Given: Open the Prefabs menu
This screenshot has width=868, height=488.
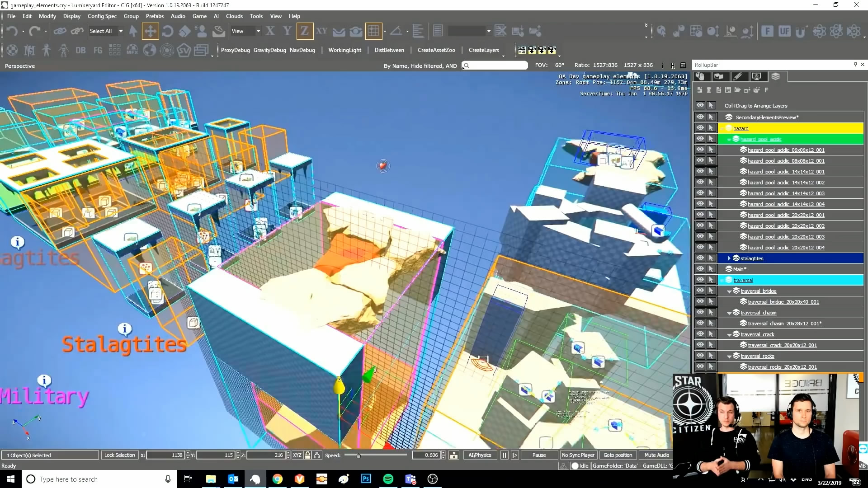Looking at the screenshot, I should [155, 16].
